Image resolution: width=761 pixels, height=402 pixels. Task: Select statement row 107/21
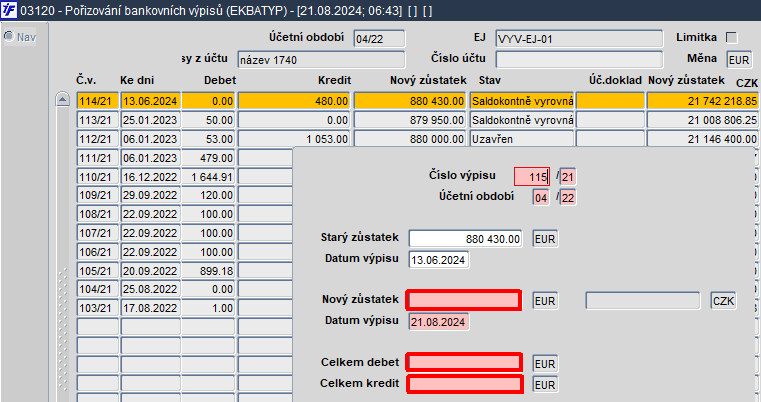(x=184, y=233)
